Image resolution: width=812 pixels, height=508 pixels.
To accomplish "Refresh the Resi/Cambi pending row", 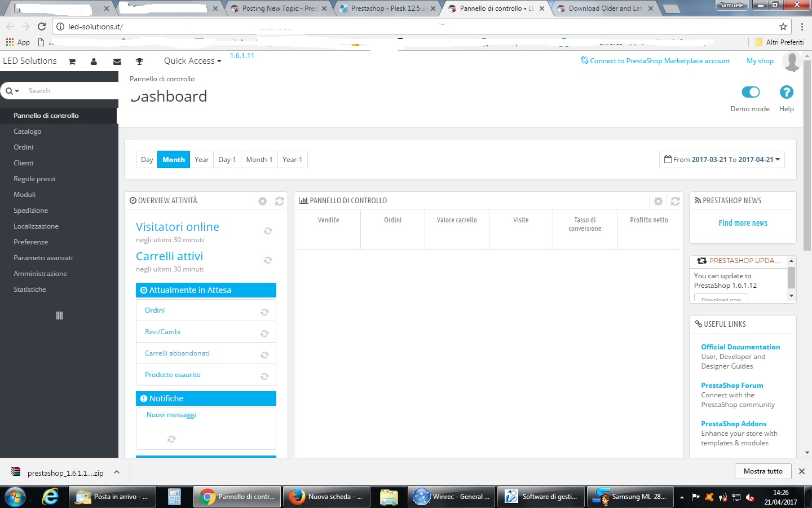I will [x=264, y=334].
